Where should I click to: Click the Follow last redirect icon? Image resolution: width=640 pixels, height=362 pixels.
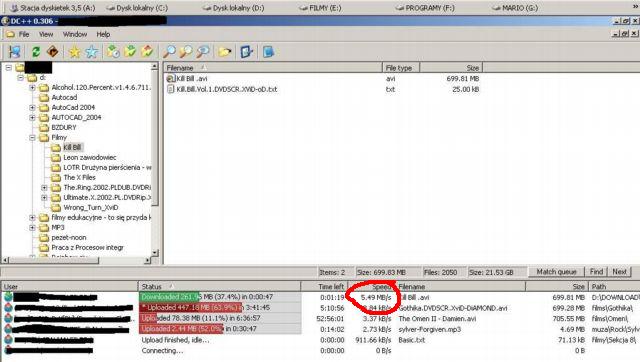(x=53, y=52)
